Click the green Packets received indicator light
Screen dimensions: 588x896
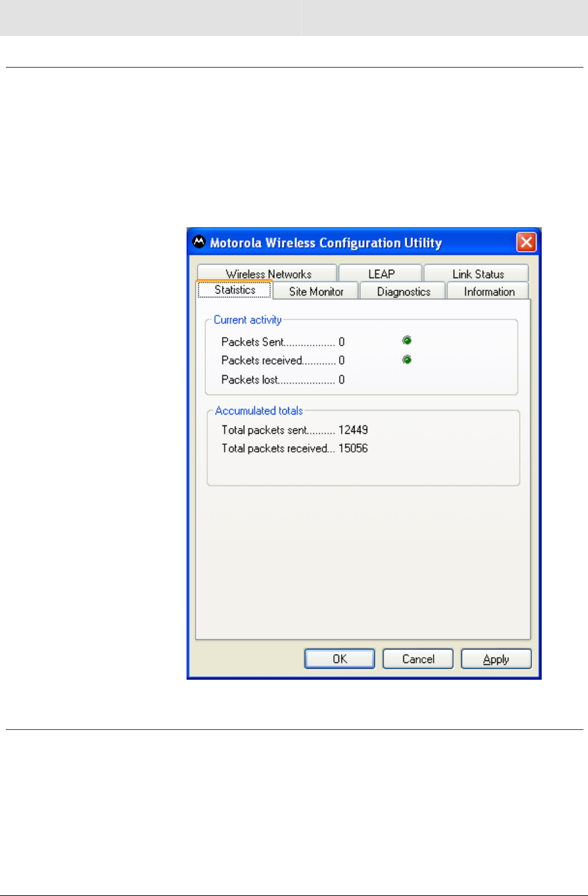[407, 360]
